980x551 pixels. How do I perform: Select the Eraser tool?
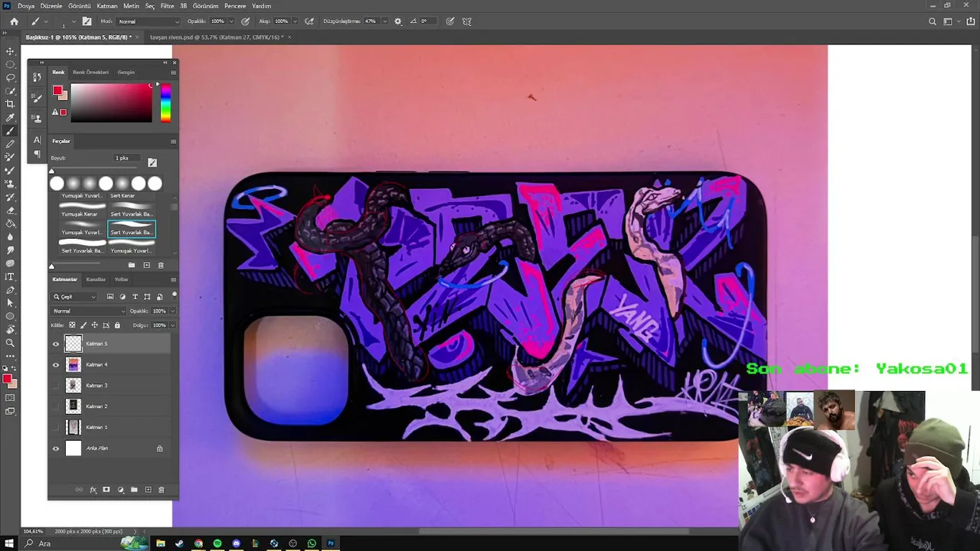tap(10, 210)
